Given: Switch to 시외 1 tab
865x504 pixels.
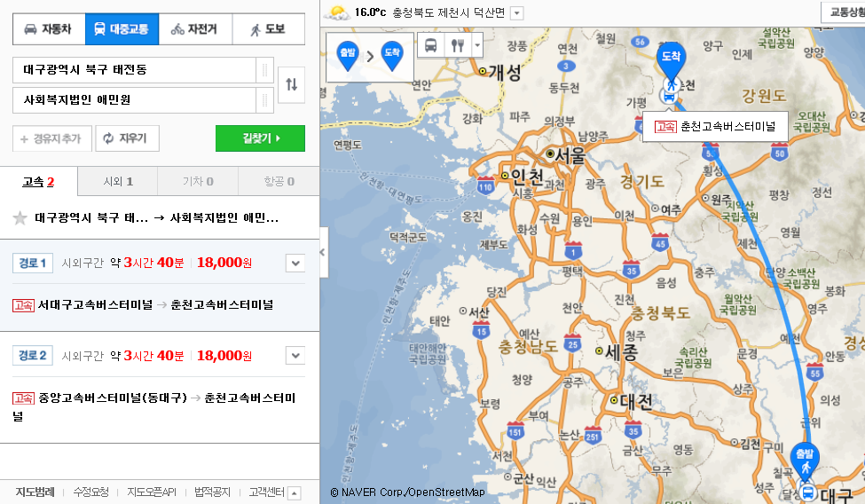Looking at the screenshot, I should point(118,182).
